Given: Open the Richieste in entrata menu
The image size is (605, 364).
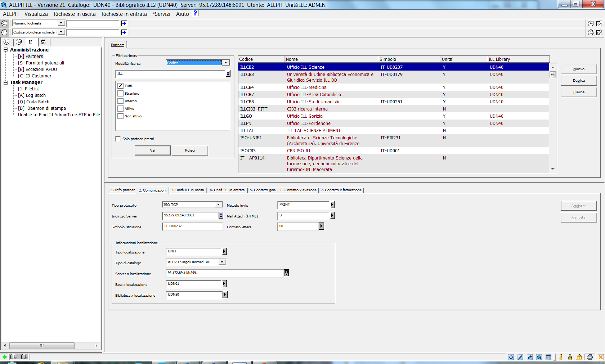Looking at the screenshot, I should (124, 14).
